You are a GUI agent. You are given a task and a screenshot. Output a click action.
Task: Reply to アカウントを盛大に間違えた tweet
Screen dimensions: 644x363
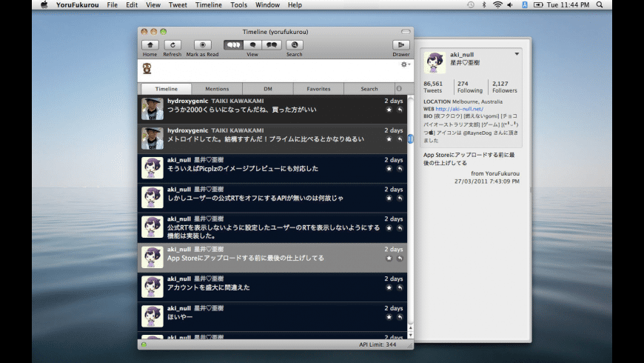(400, 287)
